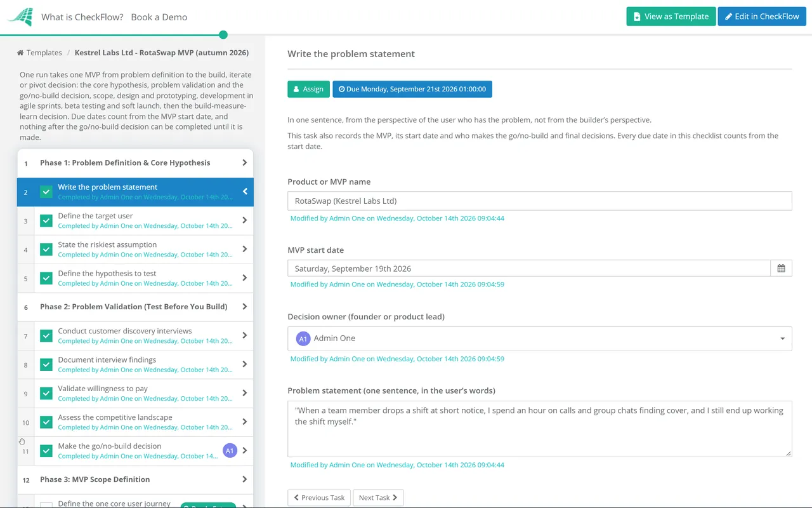The height and width of the screenshot is (508, 812).
Task: Click into the Problem statement textarea
Action: click(540, 429)
